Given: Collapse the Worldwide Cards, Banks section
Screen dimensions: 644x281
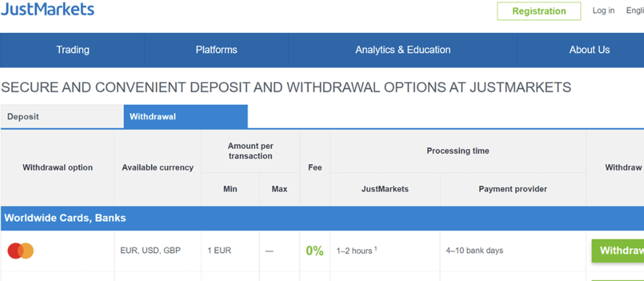Looking at the screenshot, I should tap(65, 218).
